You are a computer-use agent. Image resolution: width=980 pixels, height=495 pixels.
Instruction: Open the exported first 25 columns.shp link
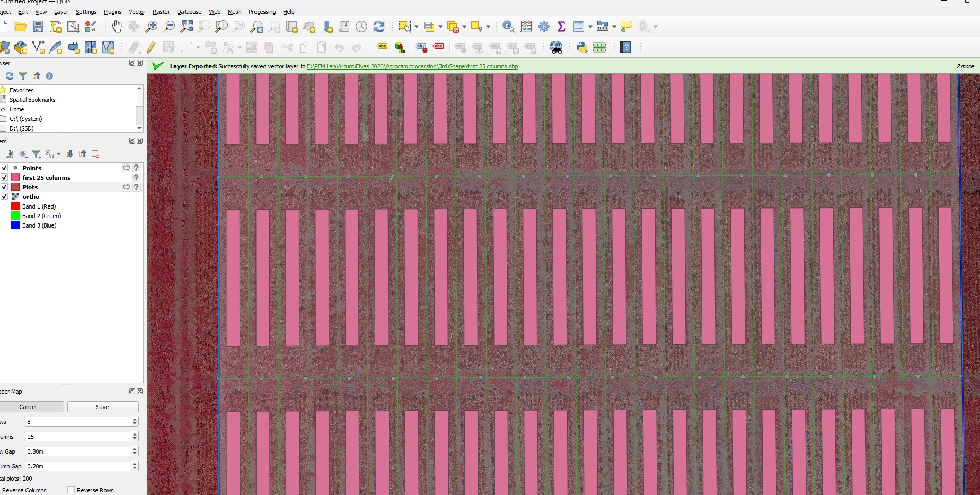tap(412, 66)
